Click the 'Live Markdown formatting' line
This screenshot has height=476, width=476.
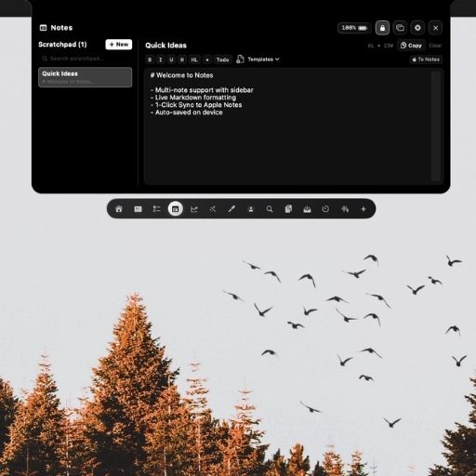(x=193, y=98)
